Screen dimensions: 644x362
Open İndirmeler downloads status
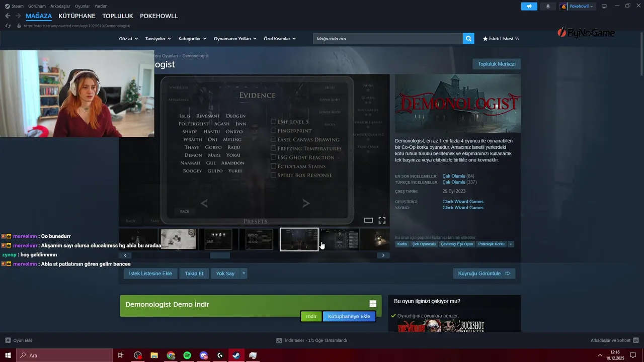pyautogui.click(x=311, y=340)
